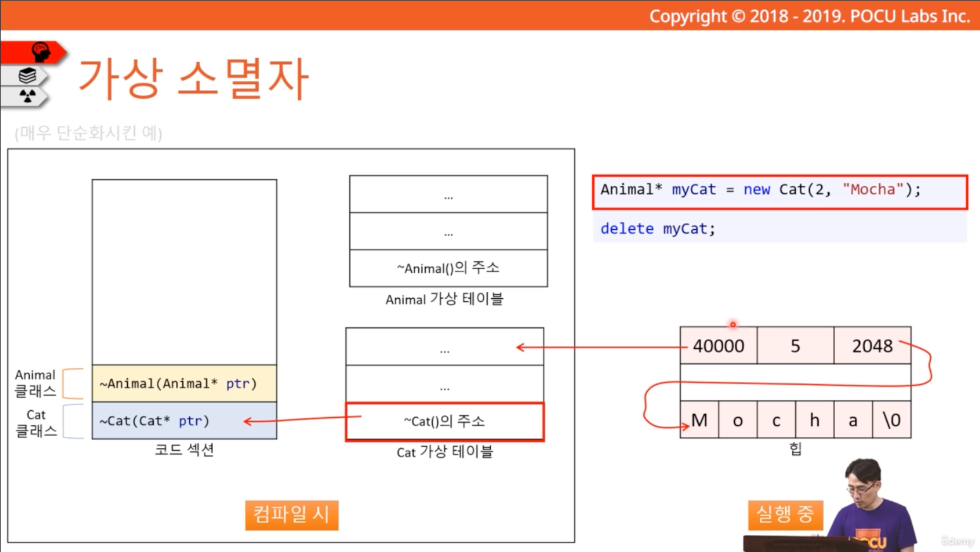Viewport: 980px width, 552px height.
Task: Click the heap cell containing o
Action: 738,420
